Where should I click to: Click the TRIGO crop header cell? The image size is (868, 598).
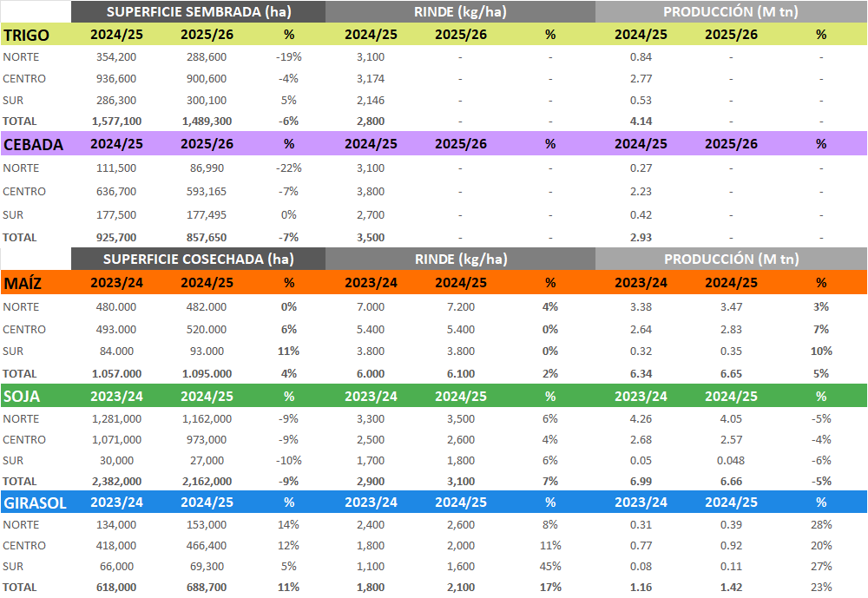[26, 35]
